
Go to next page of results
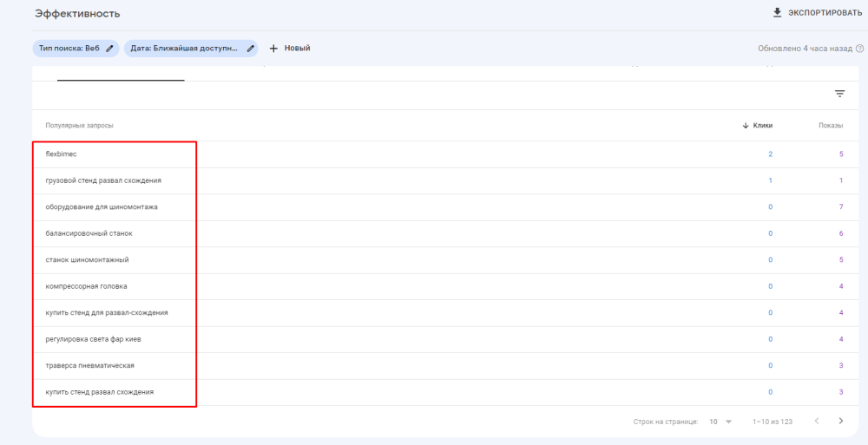840,421
